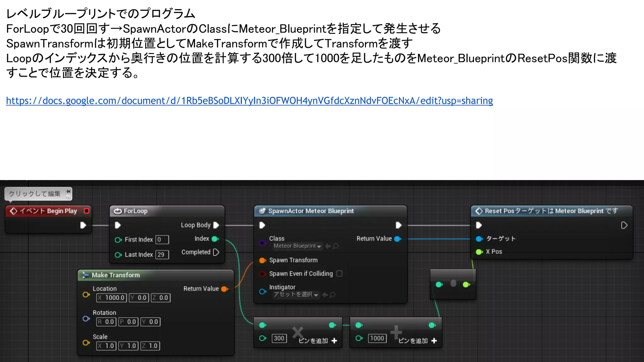Open the Google Docs hyperlink
Image resolution: width=644 pixels, height=362 pixels.
pos(249,101)
